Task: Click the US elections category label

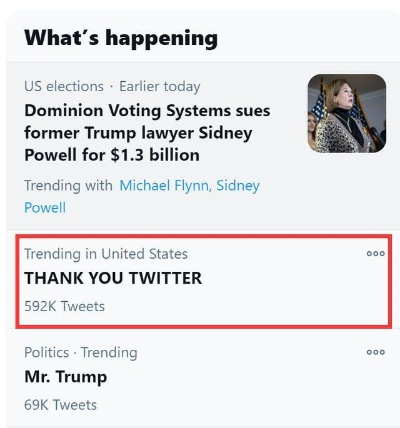Action: coord(64,86)
